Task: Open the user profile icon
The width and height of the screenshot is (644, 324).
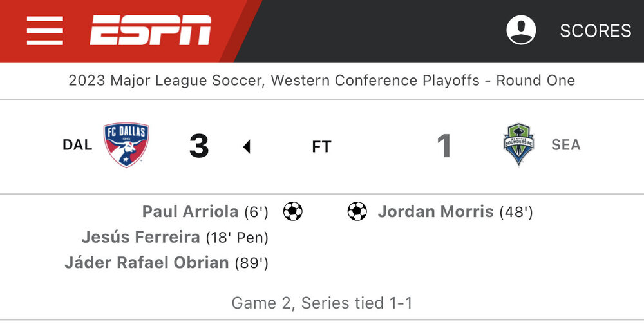Action: 521,30
